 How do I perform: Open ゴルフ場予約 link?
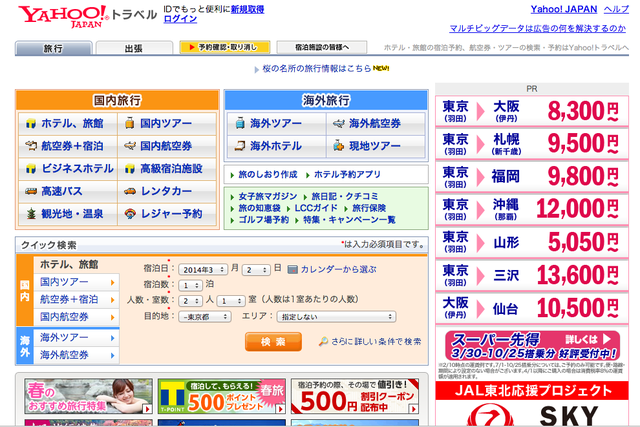pos(264,220)
